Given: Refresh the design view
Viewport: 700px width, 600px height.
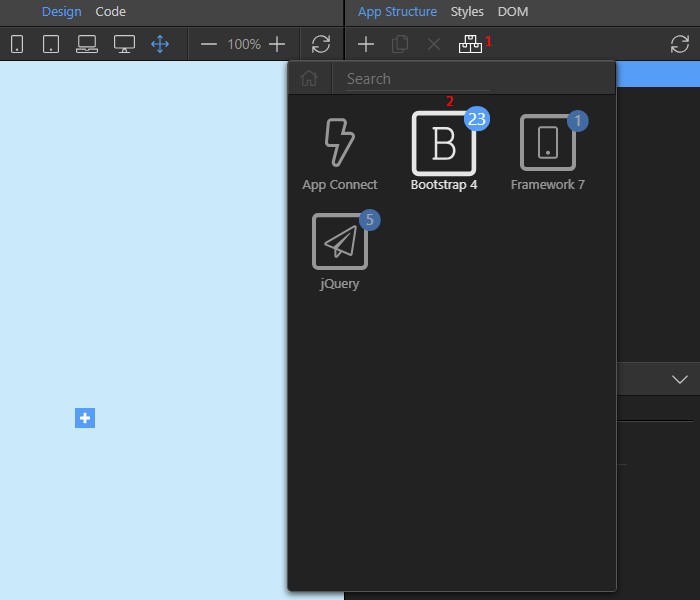Looking at the screenshot, I should point(321,44).
